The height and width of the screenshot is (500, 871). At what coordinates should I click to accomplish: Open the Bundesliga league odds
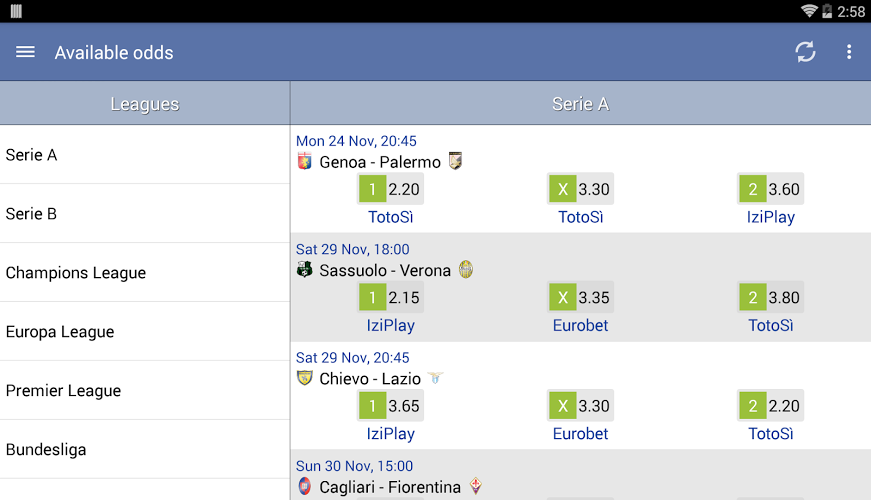click(145, 449)
